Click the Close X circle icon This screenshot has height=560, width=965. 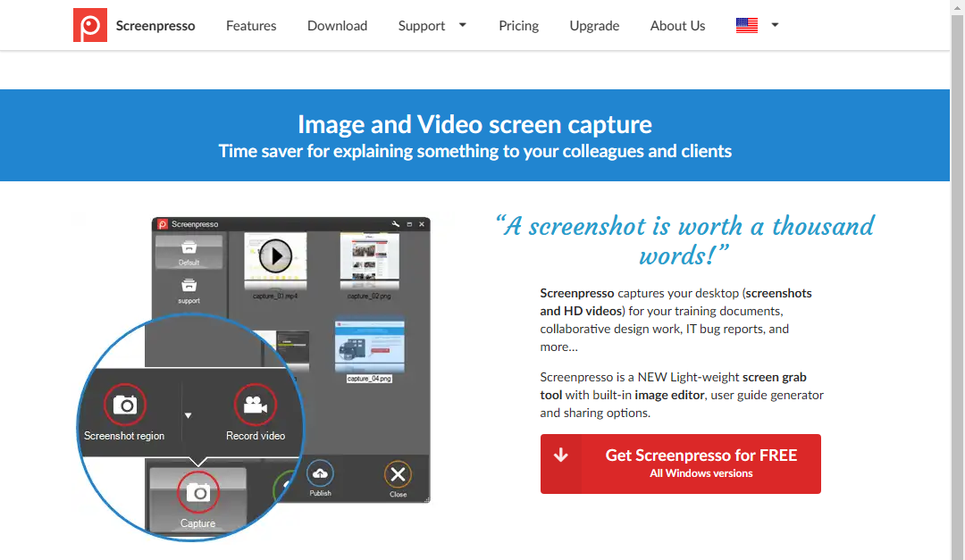[398, 474]
